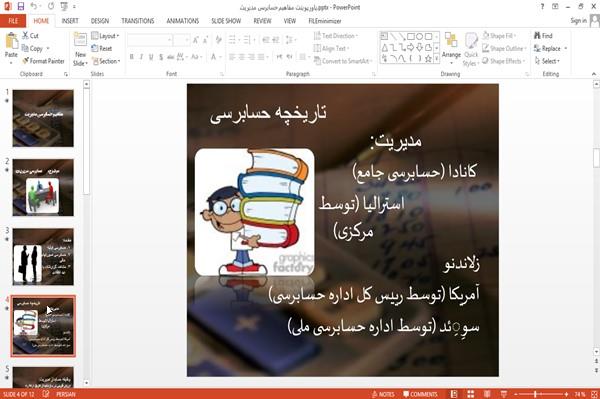Viewport: 600px width, 399px height.
Task: Collapse the ribbon with the arrow
Action: tap(594, 74)
